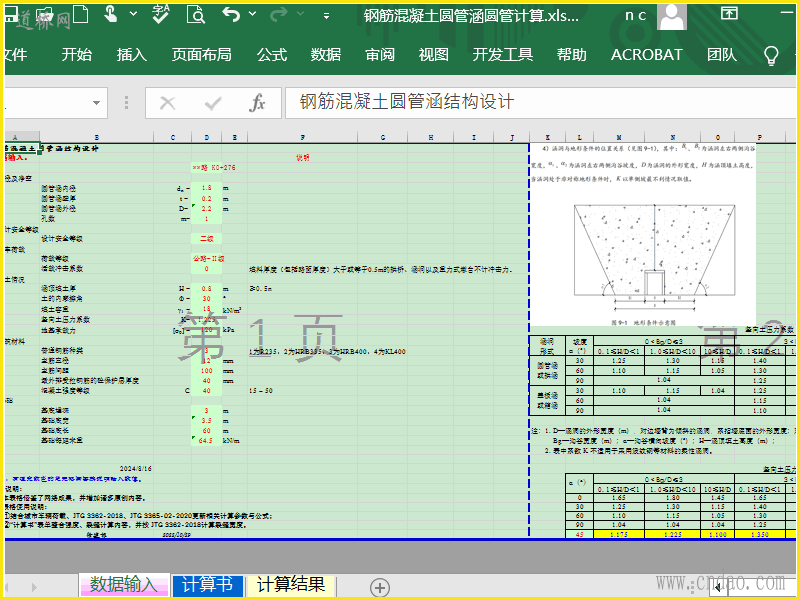Switch to the 数据输入 sheet tab
The width and height of the screenshot is (800, 600).
click(x=124, y=585)
